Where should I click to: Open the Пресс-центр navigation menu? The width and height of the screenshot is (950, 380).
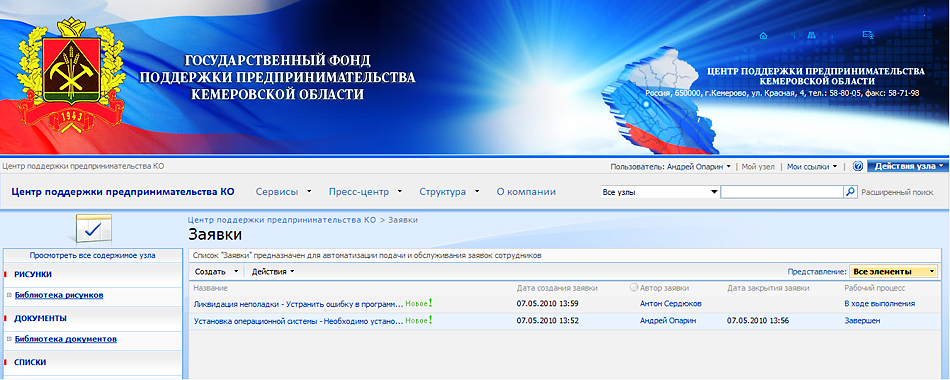[x=365, y=192]
